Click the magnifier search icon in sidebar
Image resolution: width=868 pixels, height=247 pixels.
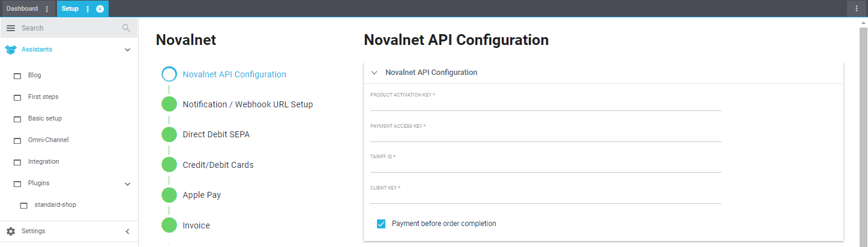tap(126, 28)
